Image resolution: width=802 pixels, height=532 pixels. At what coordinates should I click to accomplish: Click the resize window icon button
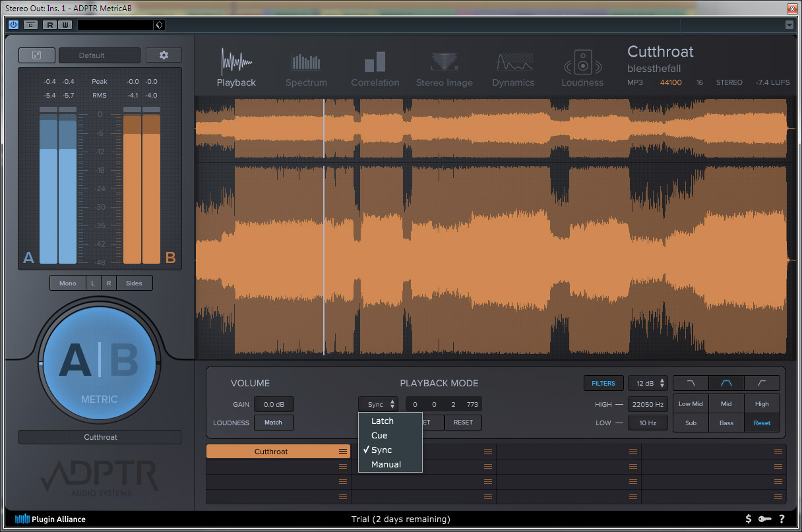tap(36, 55)
